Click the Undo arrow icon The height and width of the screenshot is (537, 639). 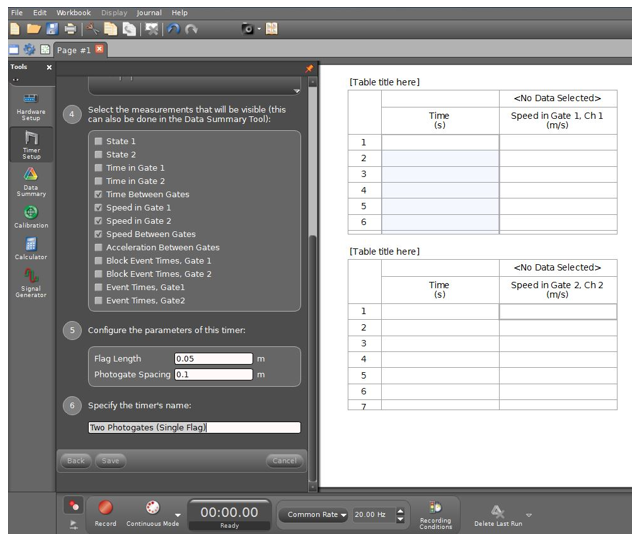click(171, 29)
